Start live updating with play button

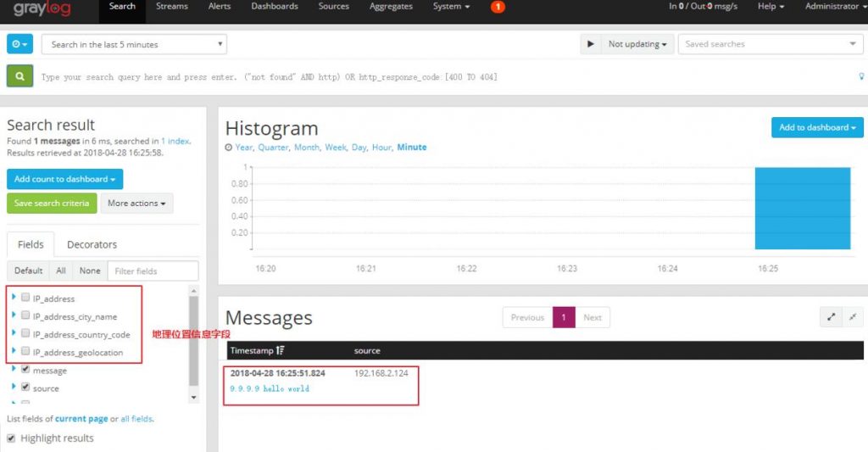[x=591, y=44]
